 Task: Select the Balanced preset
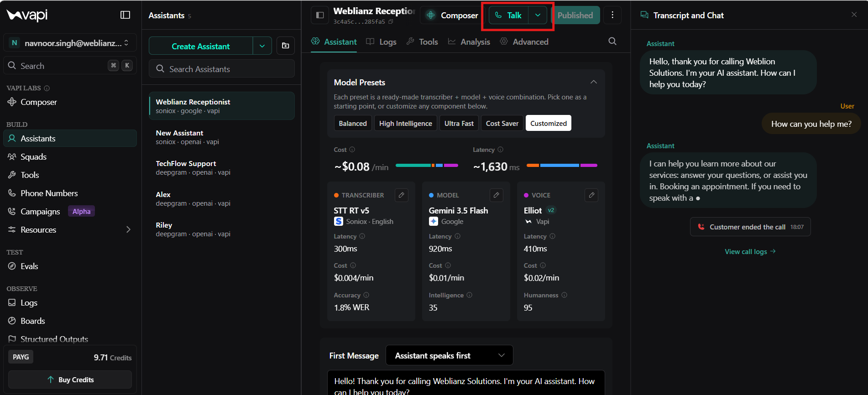pos(353,123)
